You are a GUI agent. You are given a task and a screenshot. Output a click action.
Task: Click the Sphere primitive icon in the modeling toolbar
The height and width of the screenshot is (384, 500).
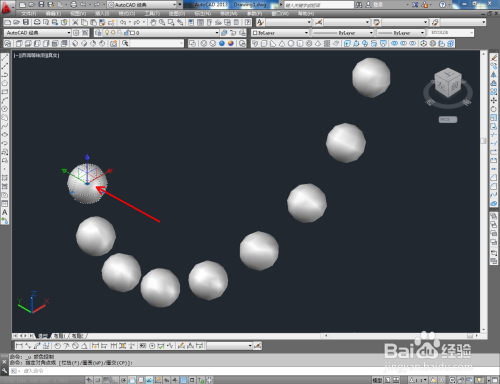[291, 43]
